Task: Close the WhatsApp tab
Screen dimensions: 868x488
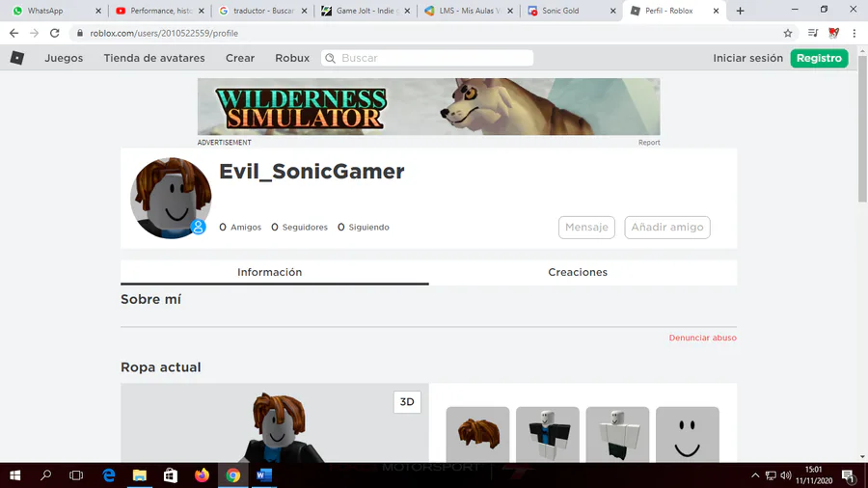Action: click(x=98, y=11)
